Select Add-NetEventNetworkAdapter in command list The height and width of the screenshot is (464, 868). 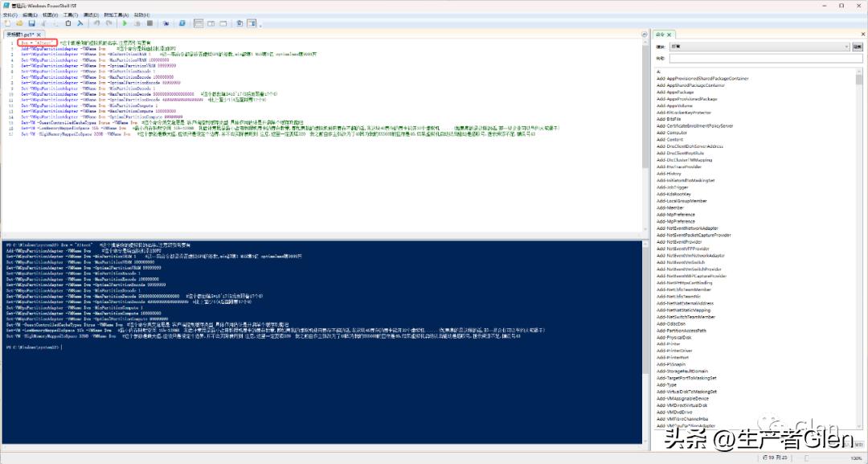point(687,228)
